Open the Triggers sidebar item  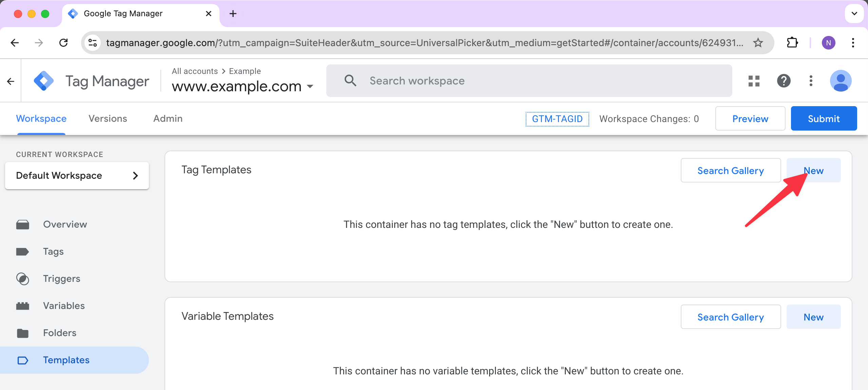tap(61, 279)
